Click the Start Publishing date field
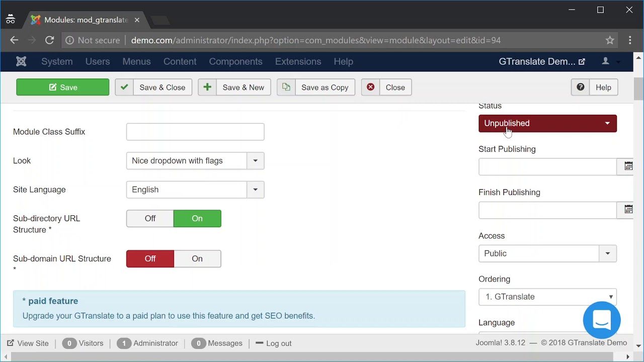The width and height of the screenshot is (644, 362). [x=547, y=166]
